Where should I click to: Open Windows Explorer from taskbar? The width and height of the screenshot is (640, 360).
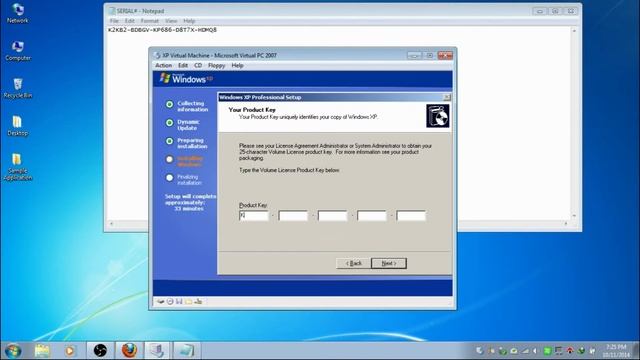[x=42, y=351]
